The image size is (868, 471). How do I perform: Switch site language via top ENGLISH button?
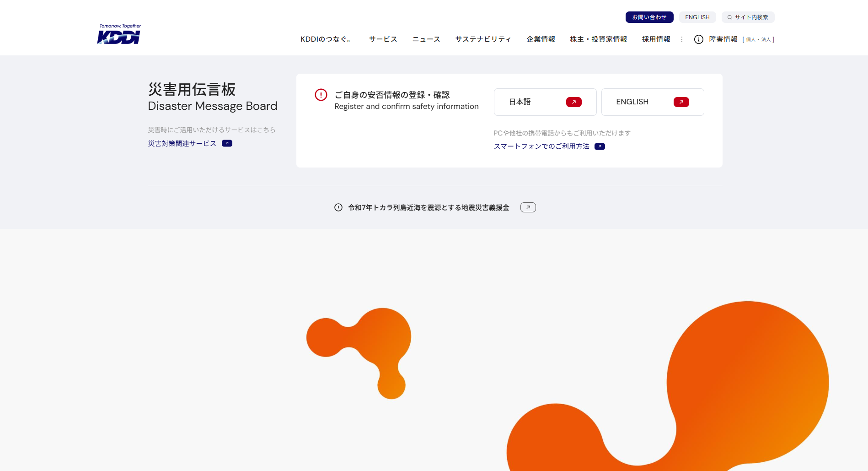tap(697, 17)
